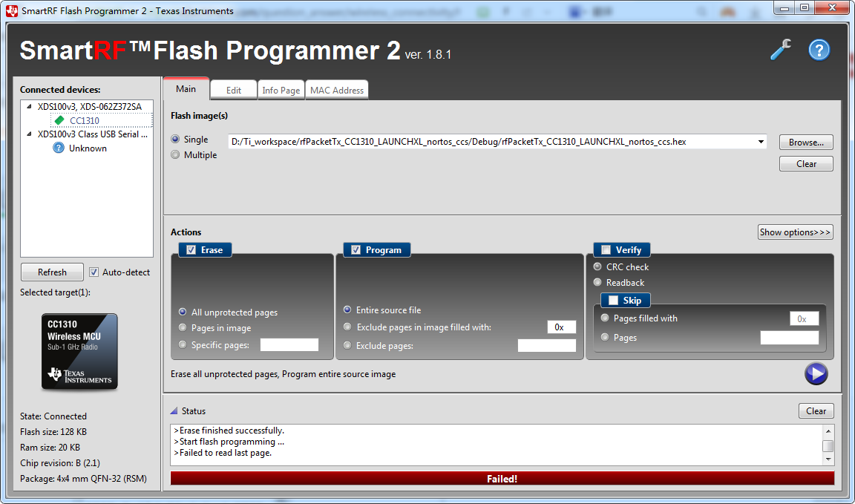Minimize the SmartRF Flash Programmer window
The width and height of the screenshot is (855, 504).
click(x=784, y=8)
